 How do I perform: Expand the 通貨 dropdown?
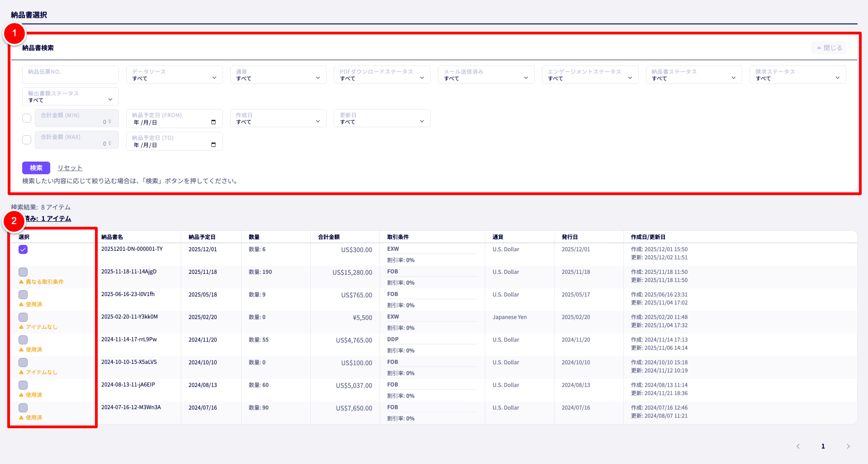278,75
